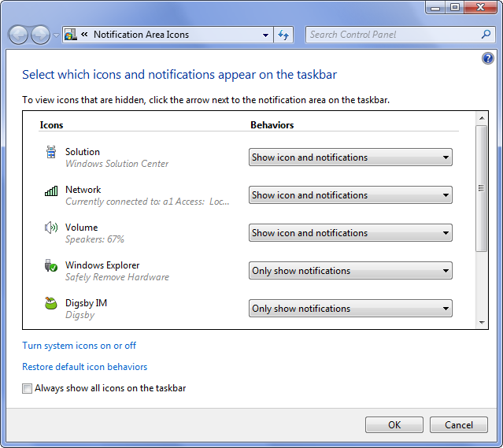This screenshot has height=448, width=503.
Task: Open the Network behavior dropdown
Action: (350, 195)
